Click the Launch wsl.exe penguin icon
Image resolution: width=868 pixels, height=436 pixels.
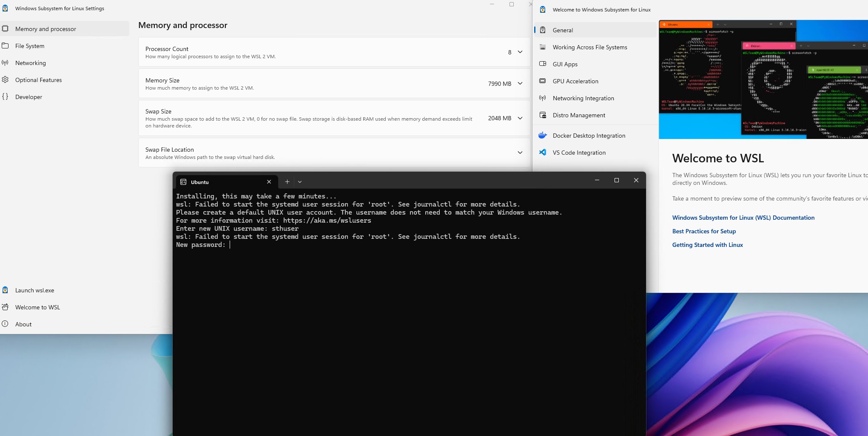coord(5,290)
